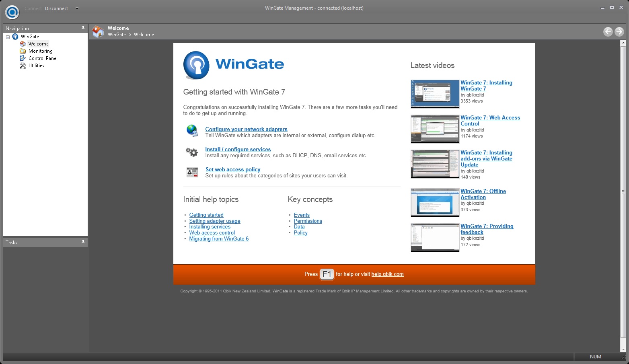The width and height of the screenshot is (629, 364).
Task: Open Configure your network adapters link
Action: 246,129
